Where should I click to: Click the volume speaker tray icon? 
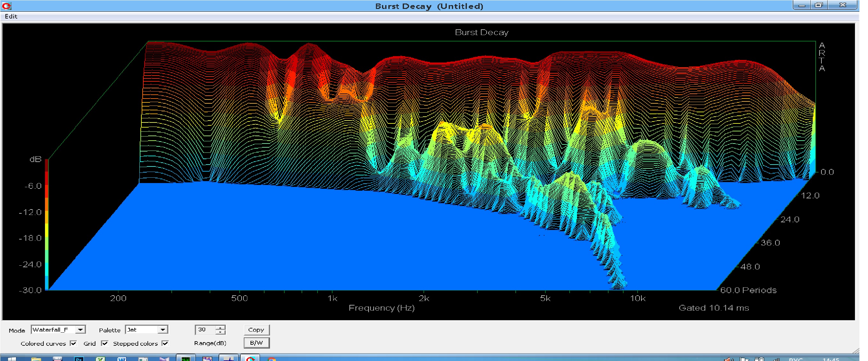[728, 359]
